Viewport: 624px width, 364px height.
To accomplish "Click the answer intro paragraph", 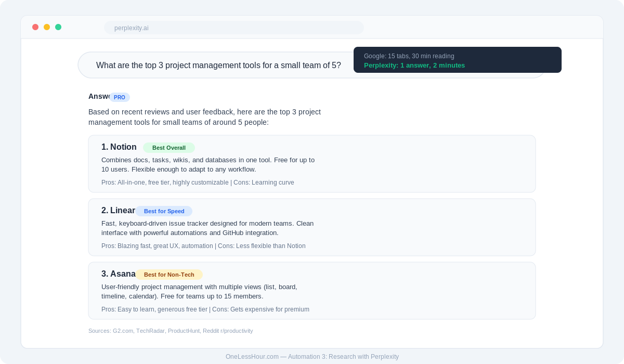I will click(204, 117).
